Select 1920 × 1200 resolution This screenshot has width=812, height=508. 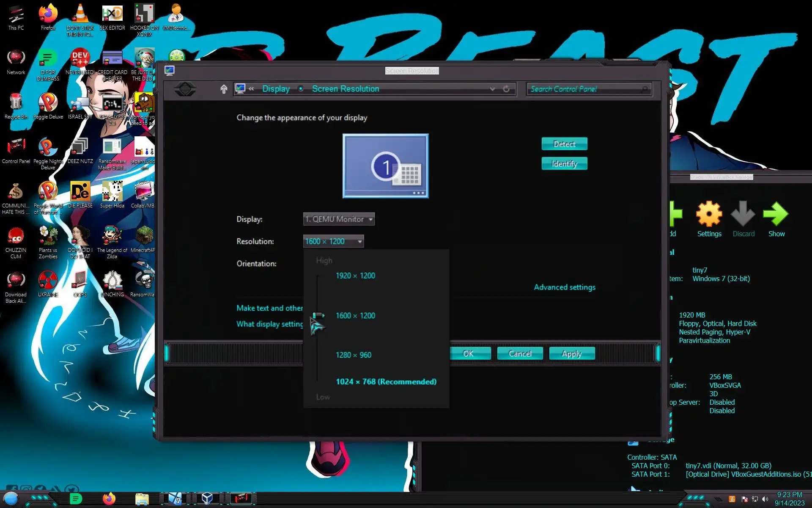point(355,276)
